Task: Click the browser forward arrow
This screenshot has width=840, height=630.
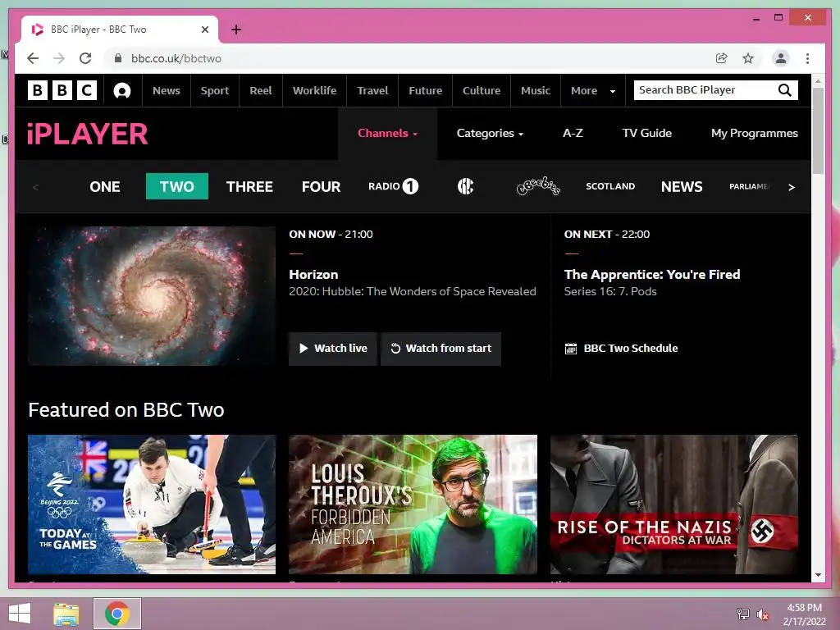Action: tap(59, 58)
